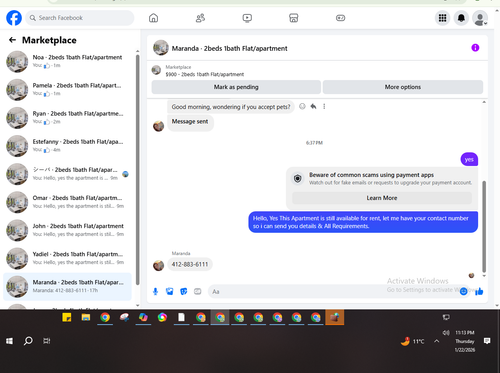Screen dimensions: 500x373
Task: Click the Aa message input field
Action: [333, 292]
